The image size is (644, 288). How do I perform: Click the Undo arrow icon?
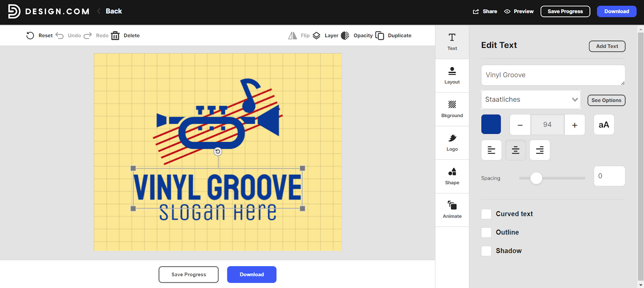coord(60,35)
